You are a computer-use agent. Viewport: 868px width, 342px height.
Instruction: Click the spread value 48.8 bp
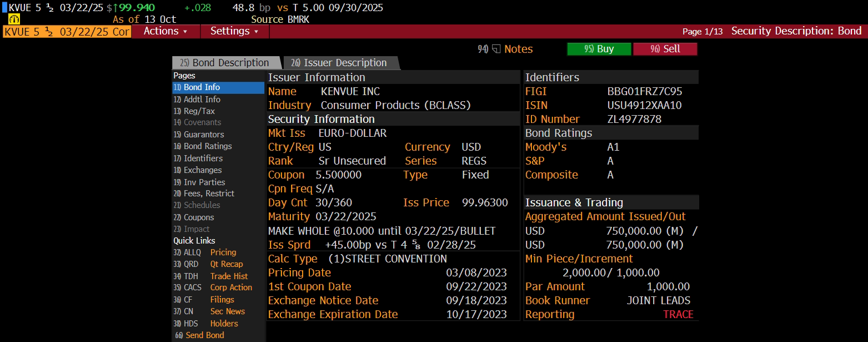click(x=253, y=8)
